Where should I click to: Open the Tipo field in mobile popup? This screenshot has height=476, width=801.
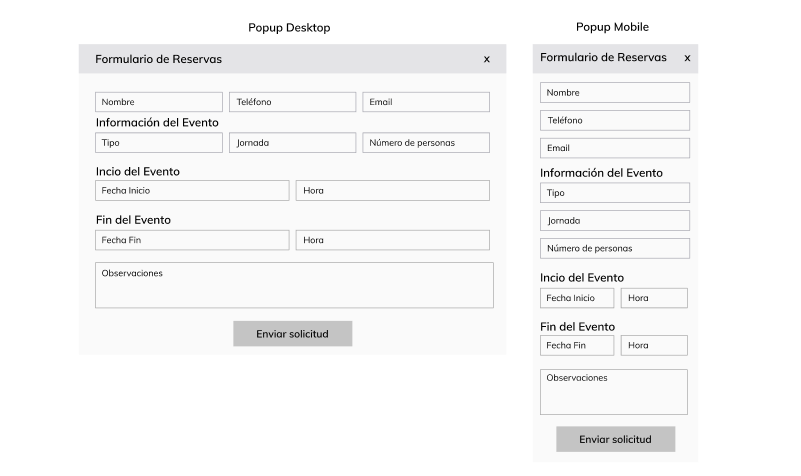pos(615,193)
